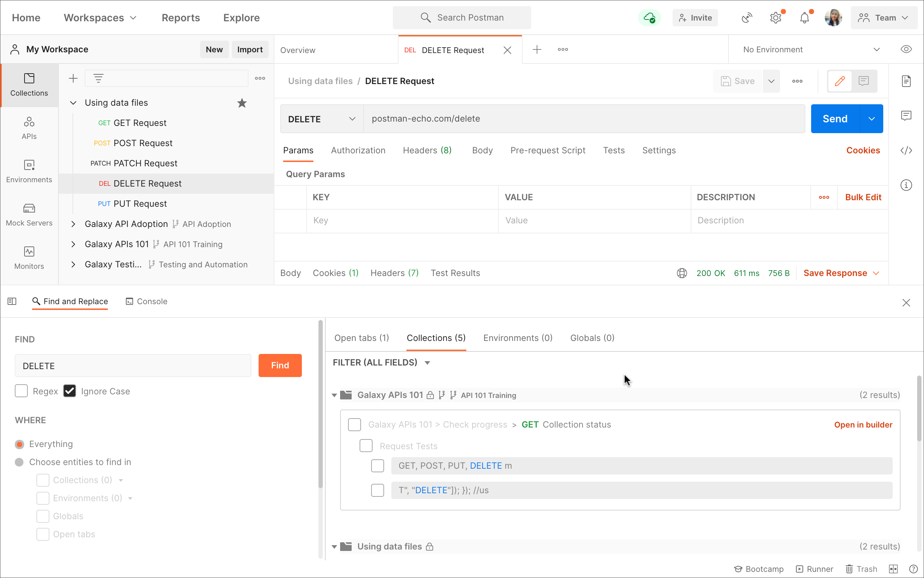Open the settings gear icon
Screen dimensions: 924x578
[775, 18]
